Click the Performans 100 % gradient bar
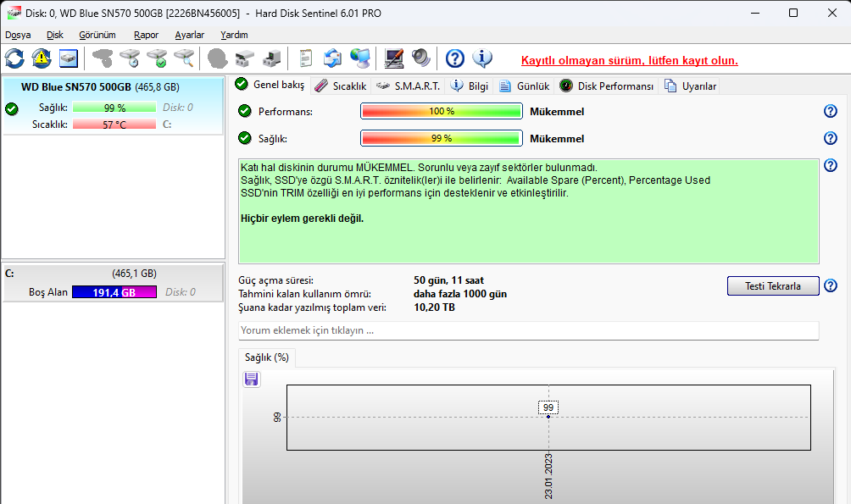Viewport: 851px width, 504px height. click(442, 111)
